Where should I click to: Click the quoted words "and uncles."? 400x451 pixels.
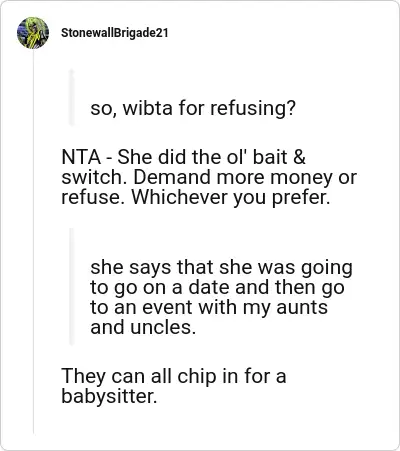pyautogui.click(x=143, y=327)
